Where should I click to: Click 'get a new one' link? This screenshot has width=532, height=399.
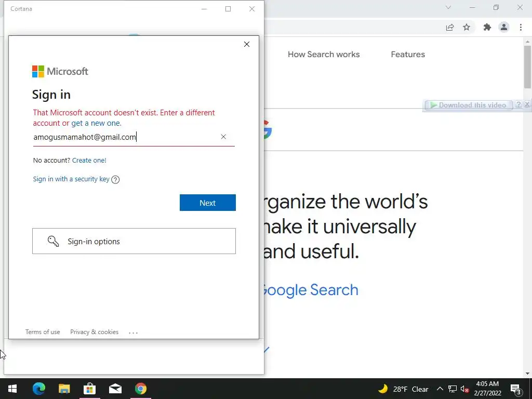[x=96, y=123]
